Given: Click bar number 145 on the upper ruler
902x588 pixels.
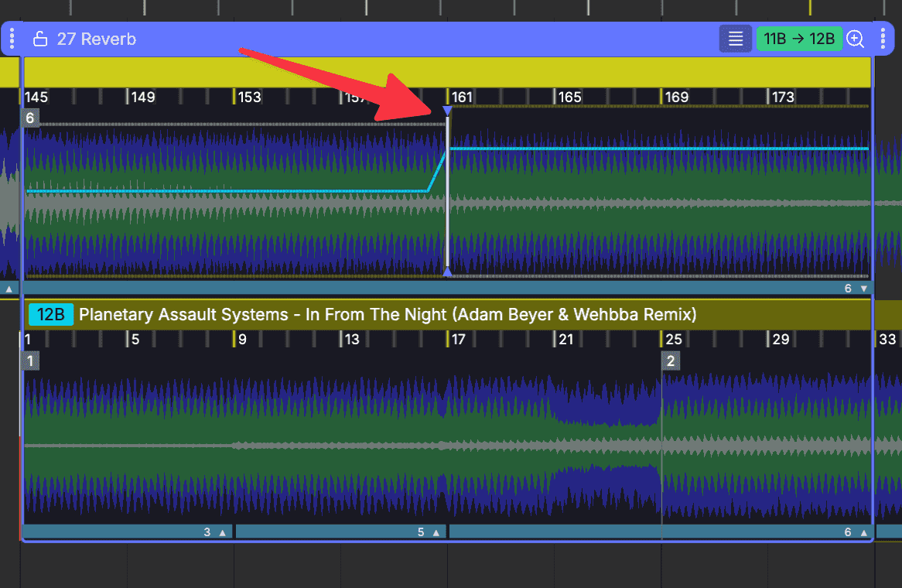Looking at the screenshot, I should (36, 97).
